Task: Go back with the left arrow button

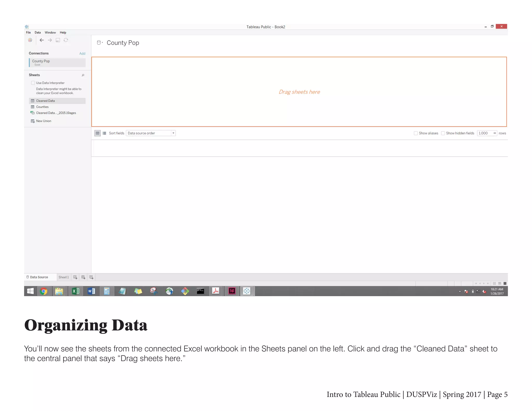Action: (42, 40)
